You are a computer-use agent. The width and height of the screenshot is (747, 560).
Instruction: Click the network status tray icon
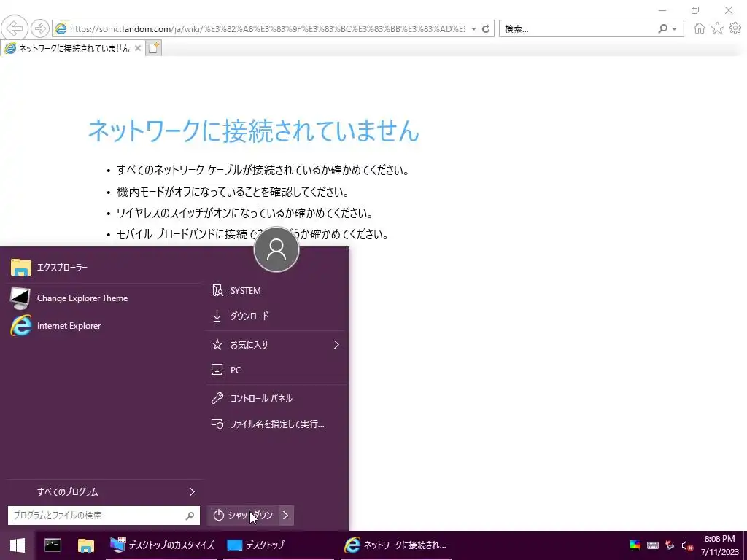pos(670,545)
